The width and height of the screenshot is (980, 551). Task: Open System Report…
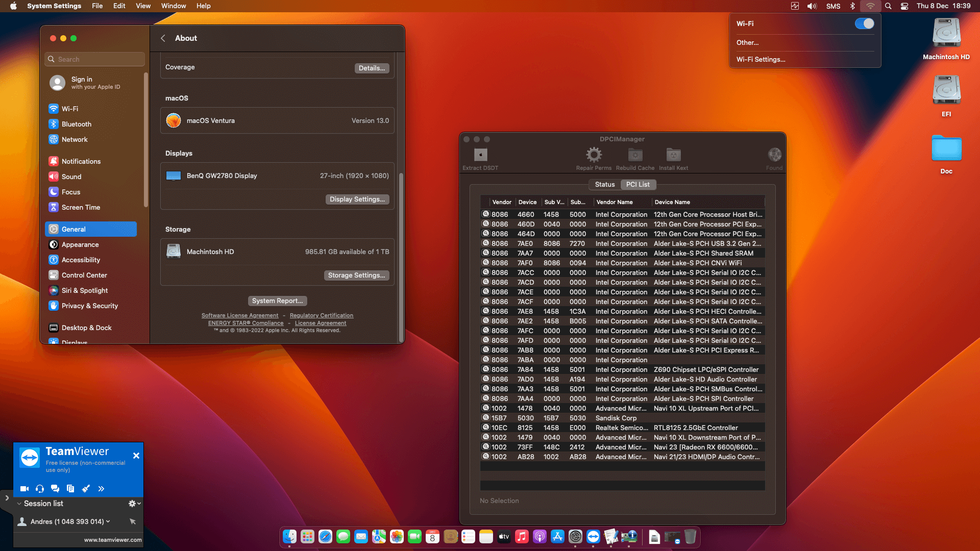pos(277,301)
